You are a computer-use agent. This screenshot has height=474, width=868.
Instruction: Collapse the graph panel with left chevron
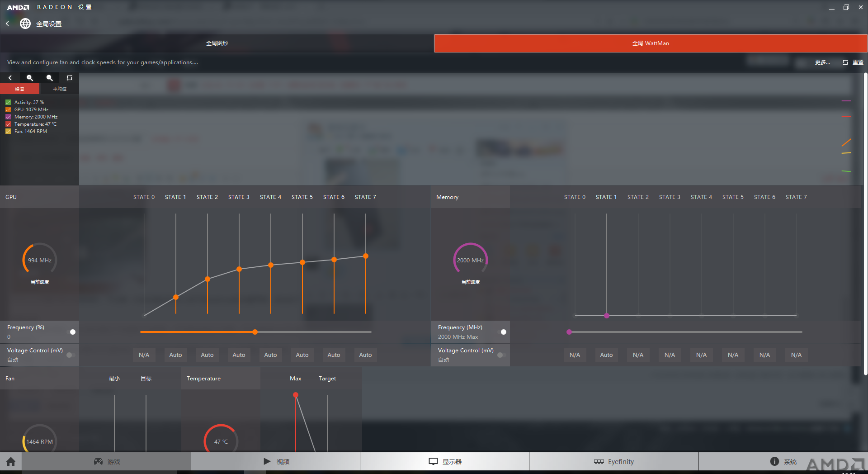coord(10,78)
